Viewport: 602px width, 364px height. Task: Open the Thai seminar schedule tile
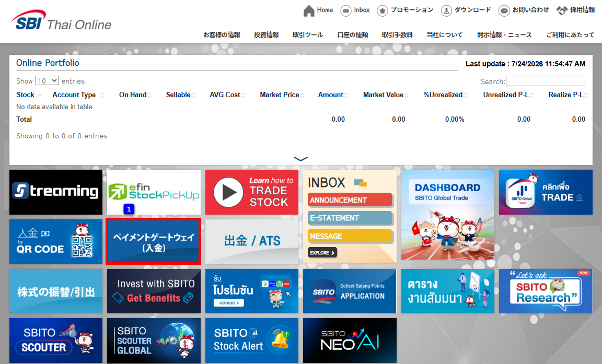point(448,291)
